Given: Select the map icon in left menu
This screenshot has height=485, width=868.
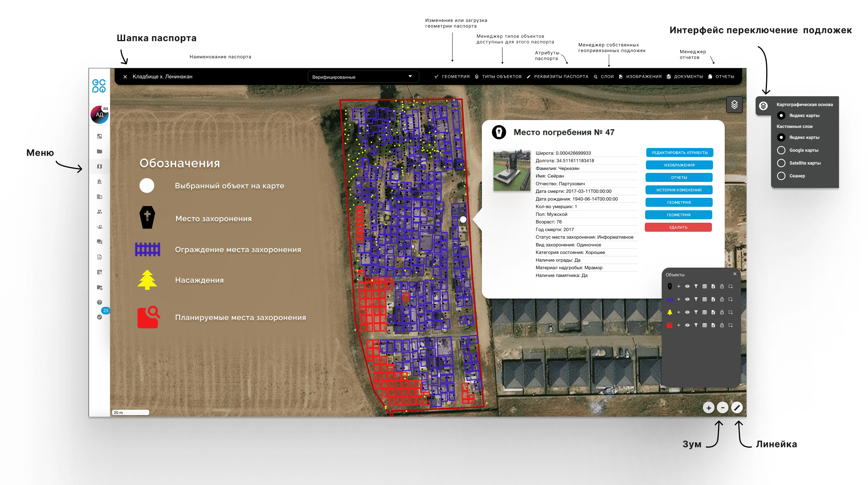Looking at the screenshot, I should point(100,166).
